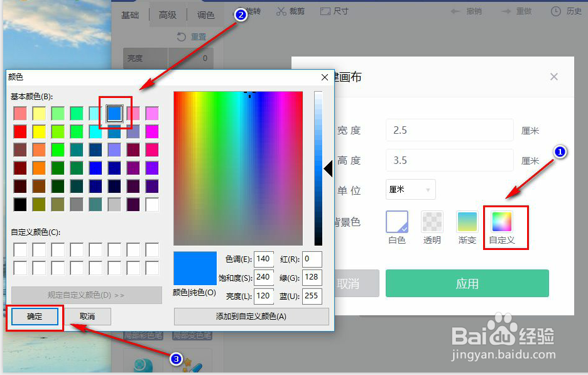Open the 单位 unit dropdown showing 厘米
The height and width of the screenshot is (375, 588).
click(x=410, y=190)
